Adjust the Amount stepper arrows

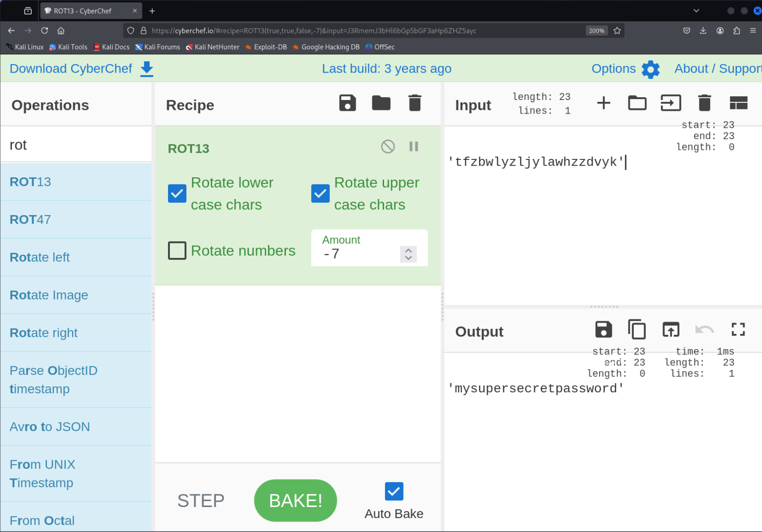coord(409,254)
